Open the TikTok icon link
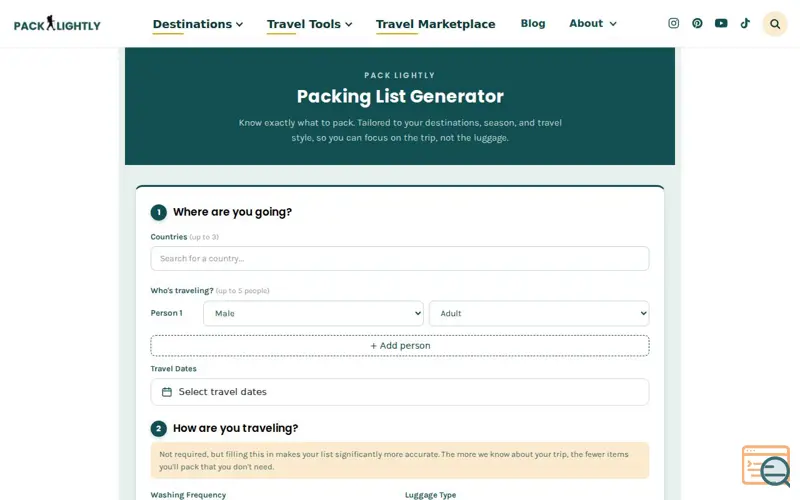This screenshot has height=500, width=800. pyautogui.click(x=745, y=23)
